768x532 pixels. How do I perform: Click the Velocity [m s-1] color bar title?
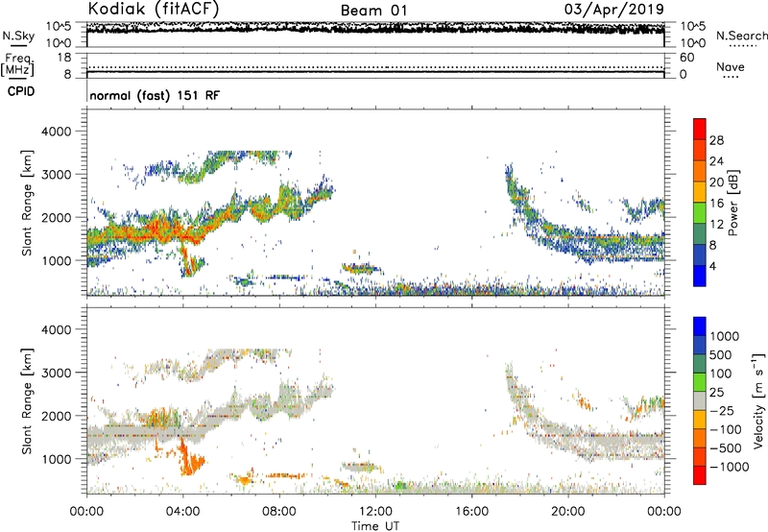click(x=758, y=400)
